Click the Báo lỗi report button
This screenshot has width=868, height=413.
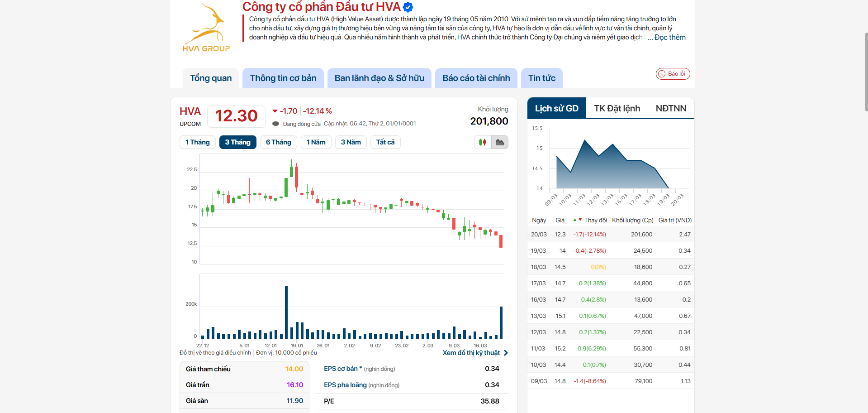point(673,74)
